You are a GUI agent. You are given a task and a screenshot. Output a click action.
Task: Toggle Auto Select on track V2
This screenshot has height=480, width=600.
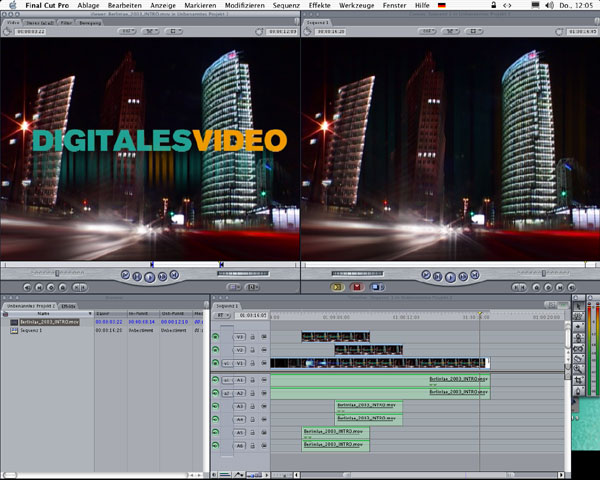[x=264, y=350]
